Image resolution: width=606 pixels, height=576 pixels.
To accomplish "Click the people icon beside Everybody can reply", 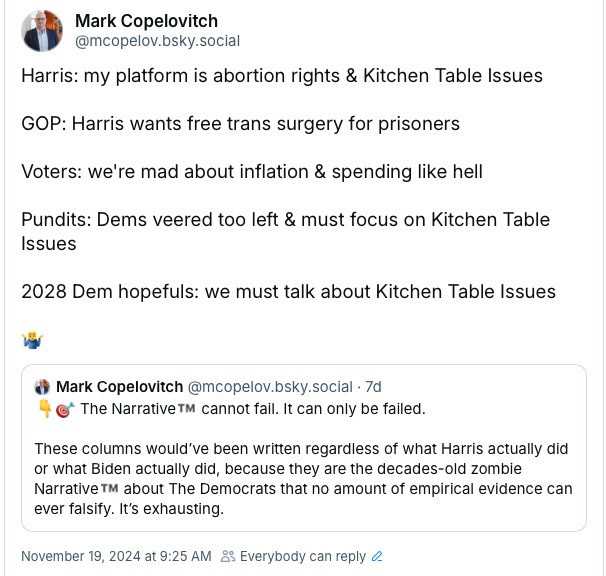I will point(228,556).
